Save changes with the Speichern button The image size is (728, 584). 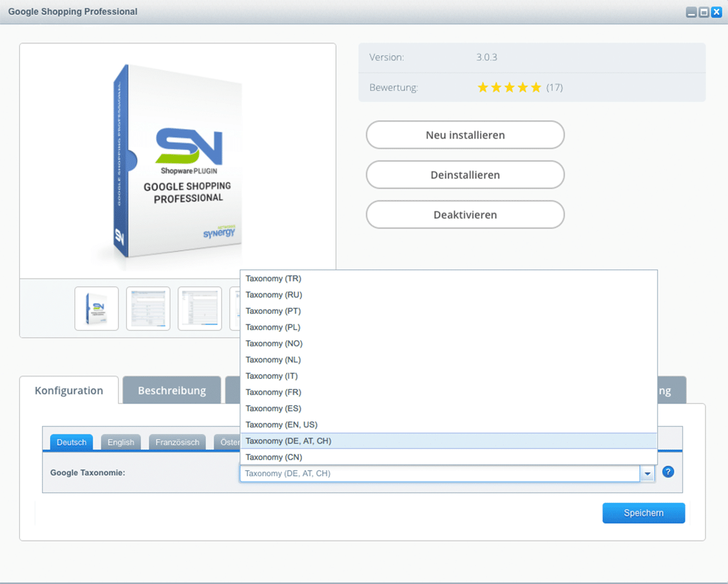[644, 512]
